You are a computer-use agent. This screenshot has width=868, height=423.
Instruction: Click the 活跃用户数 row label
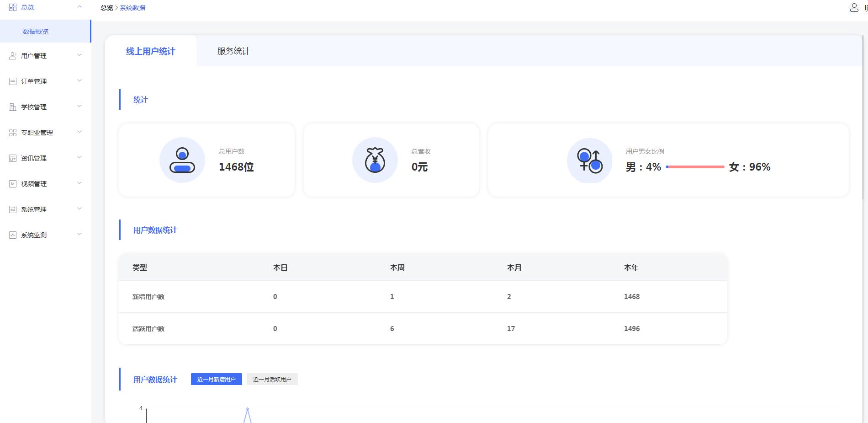click(148, 329)
